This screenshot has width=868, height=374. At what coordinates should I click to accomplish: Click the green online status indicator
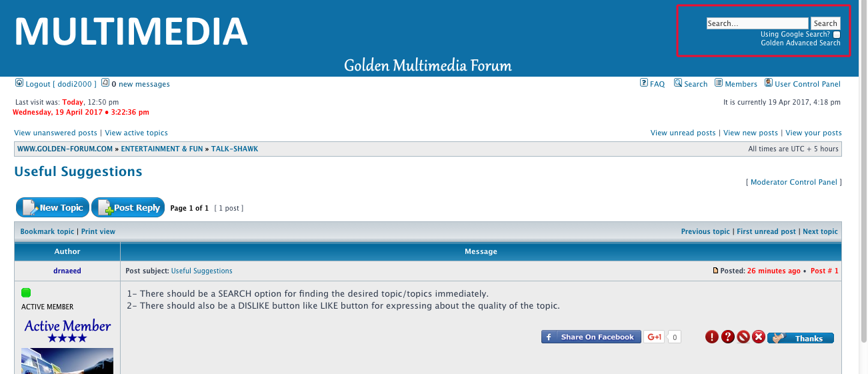pyautogui.click(x=26, y=293)
